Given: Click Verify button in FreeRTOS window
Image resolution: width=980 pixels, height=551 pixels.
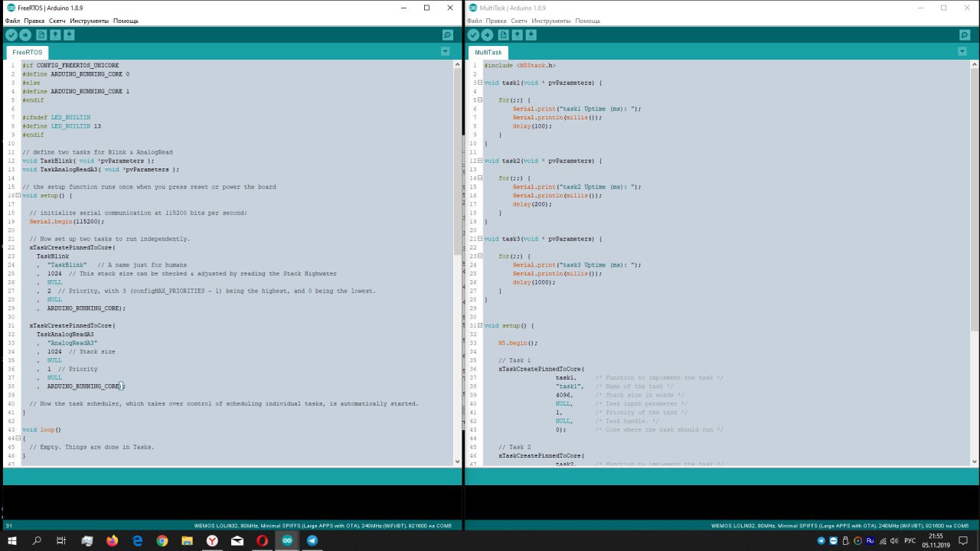Looking at the screenshot, I should [x=11, y=35].
